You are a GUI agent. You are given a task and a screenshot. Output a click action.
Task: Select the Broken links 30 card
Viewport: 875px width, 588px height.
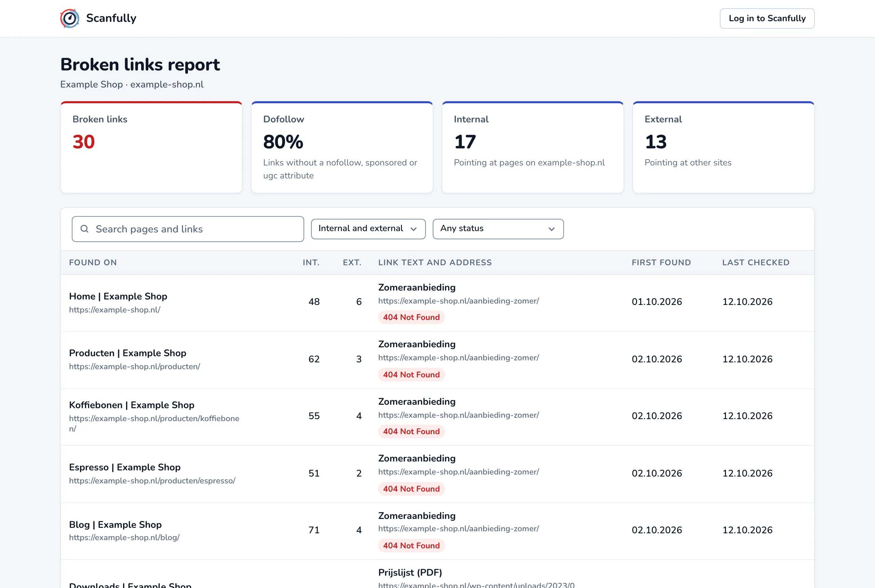[x=151, y=147]
